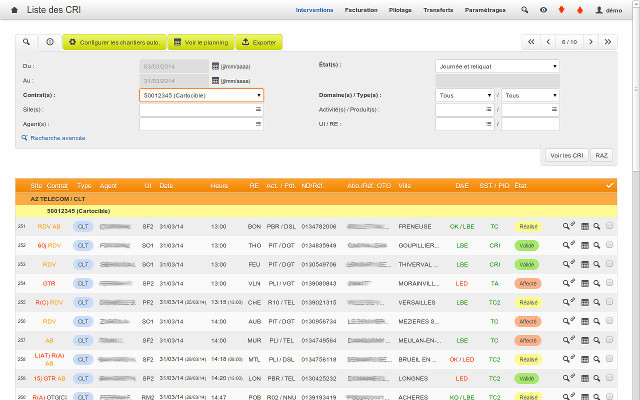Open planning table icon for MORAINVILL row
Viewport: 640px width, 400px height.
click(x=585, y=283)
